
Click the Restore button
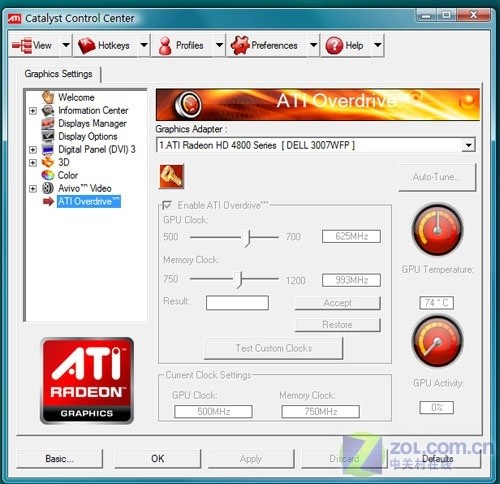337,325
